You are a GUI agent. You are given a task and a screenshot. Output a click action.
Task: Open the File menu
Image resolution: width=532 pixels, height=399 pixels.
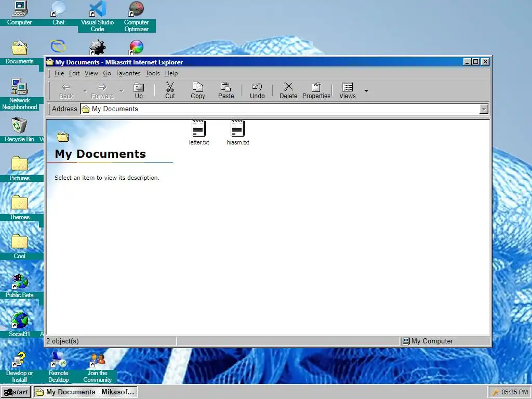click(x=59, y=73)
